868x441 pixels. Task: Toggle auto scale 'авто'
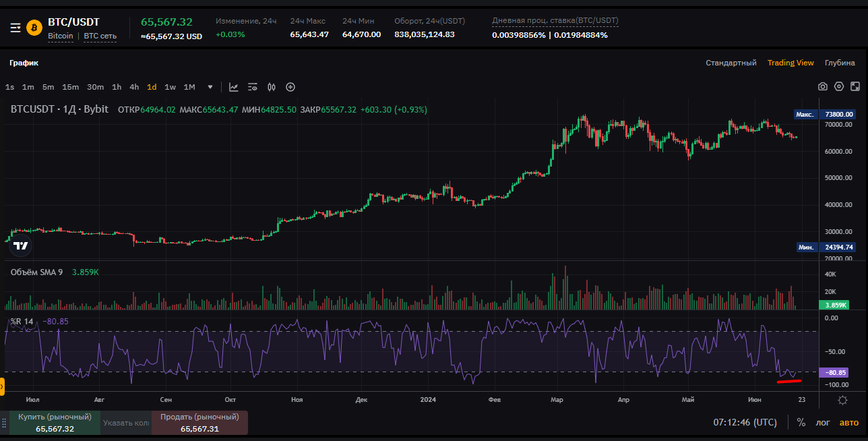[849, 423]
